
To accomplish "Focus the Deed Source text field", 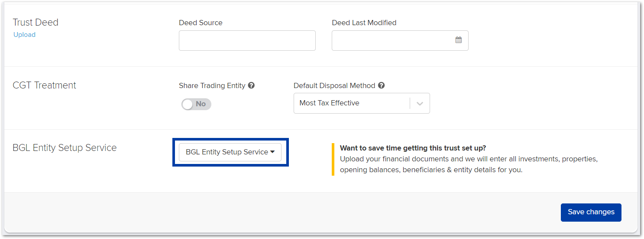I will (247, 40).
